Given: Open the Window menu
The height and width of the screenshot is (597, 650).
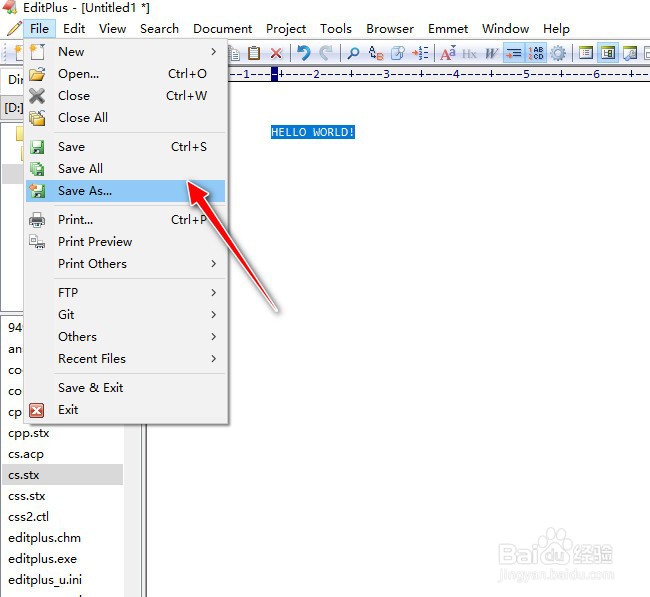Looking at the screenshot, I should [505, 29].
